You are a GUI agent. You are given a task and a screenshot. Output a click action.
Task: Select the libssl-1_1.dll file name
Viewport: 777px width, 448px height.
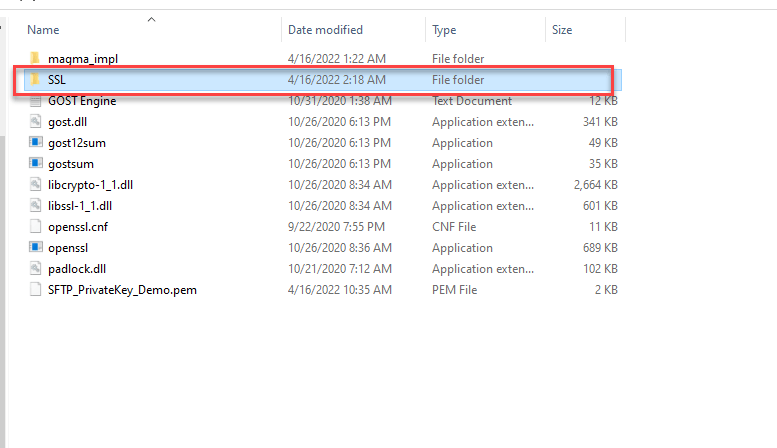[x=80, y=206]
